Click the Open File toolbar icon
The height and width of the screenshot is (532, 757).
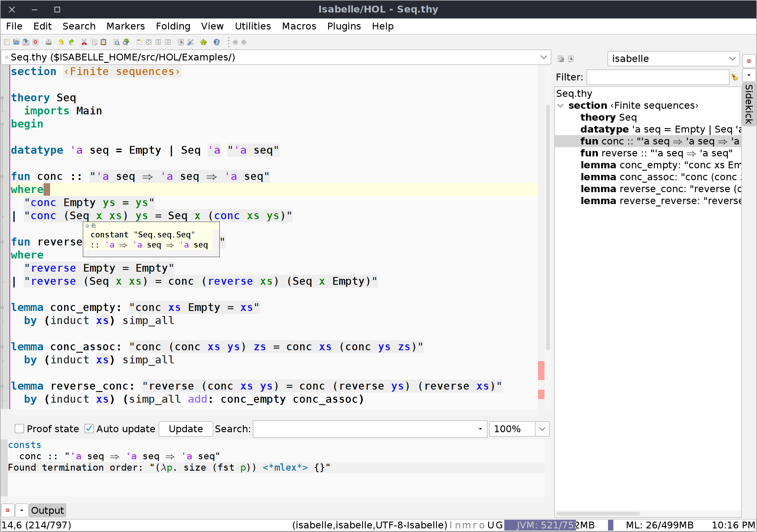click(16, 42)
